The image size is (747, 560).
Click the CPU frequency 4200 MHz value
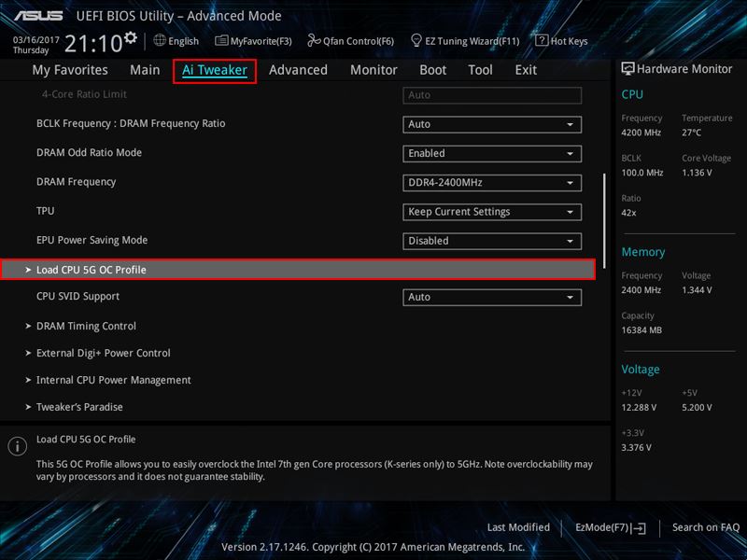pyautogui.click(x=641, y=133)
